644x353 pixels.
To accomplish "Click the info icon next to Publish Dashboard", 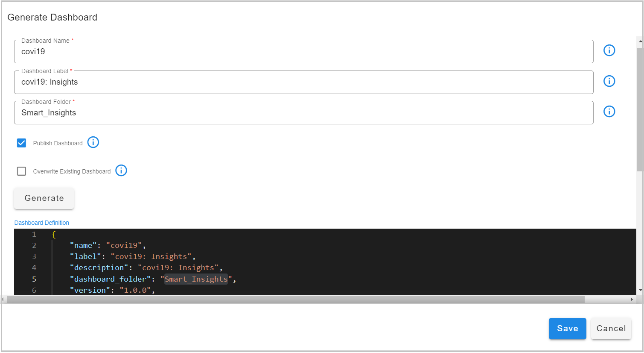I will tap(93, 142).
